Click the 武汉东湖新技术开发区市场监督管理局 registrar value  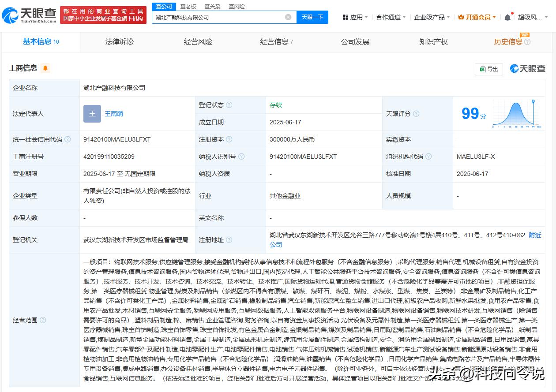pyautogui.click(x=136, y=240)
